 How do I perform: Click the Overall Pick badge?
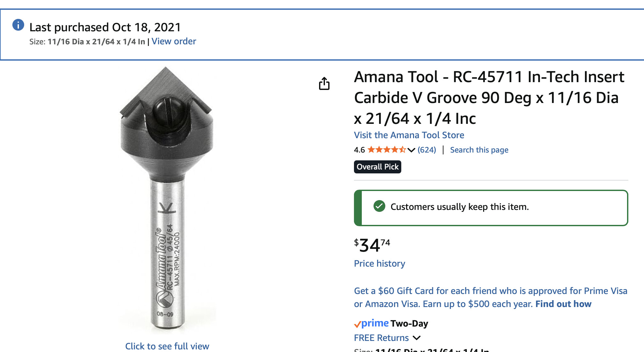click(377, 167)
